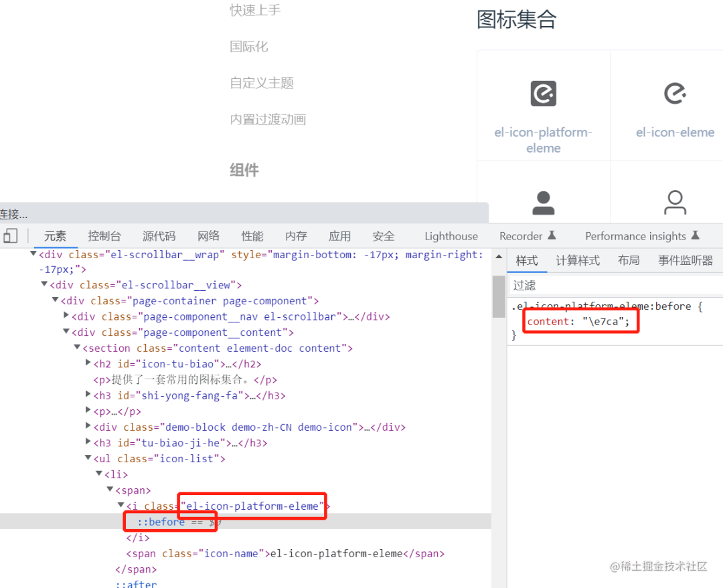723x588 pixels.
Task: Click the el-icon-platform-eleme square icon
Action: (x=543, y=94)
